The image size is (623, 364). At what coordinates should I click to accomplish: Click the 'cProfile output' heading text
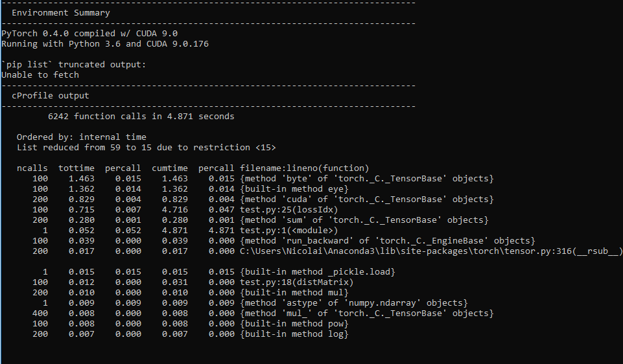(51, 96)
